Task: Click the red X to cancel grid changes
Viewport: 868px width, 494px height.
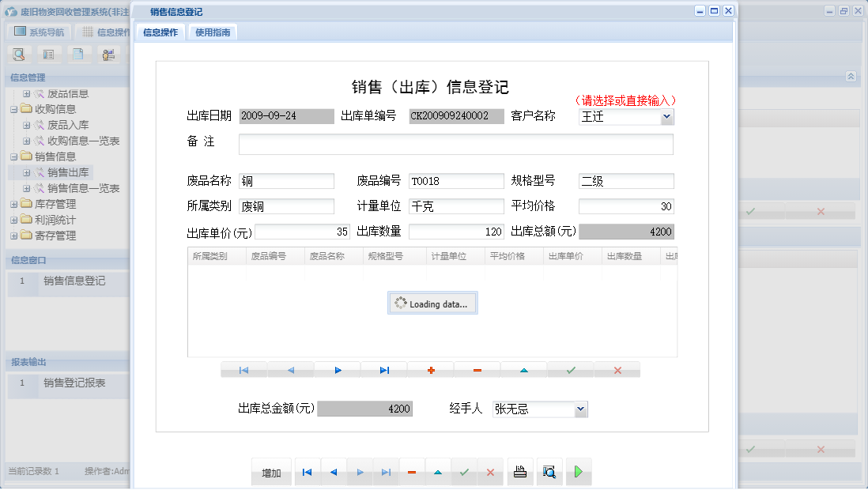Action: point(617,369)
